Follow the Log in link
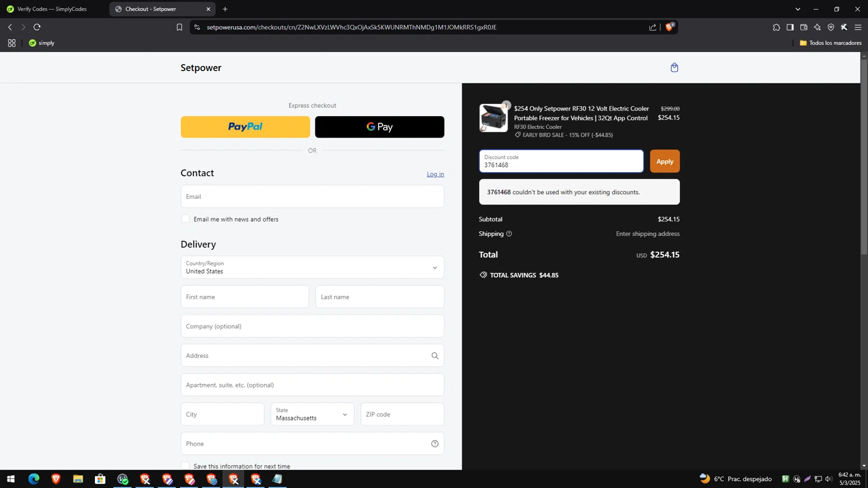The width and height of the screenshot is (868, 488). coord(435,174)
